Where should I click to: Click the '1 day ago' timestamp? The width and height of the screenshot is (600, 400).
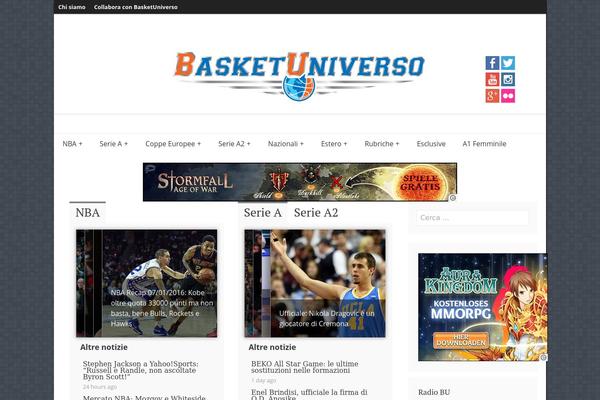(x=263, y=380)
